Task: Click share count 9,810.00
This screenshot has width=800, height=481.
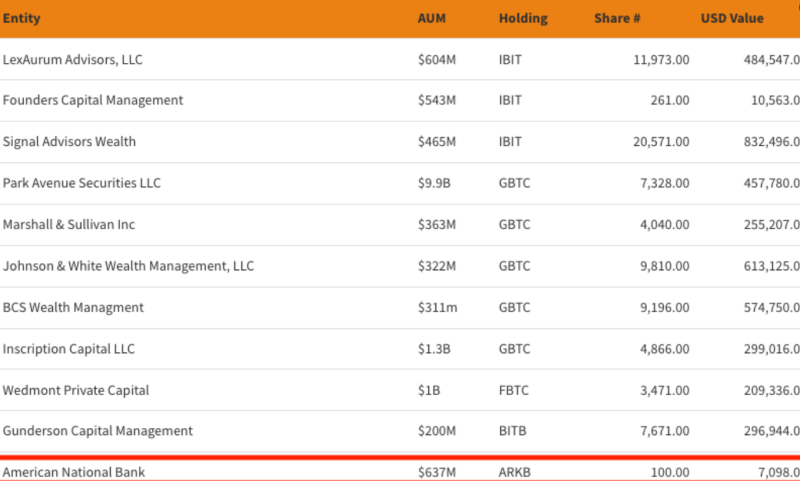Action: point(665,266)
